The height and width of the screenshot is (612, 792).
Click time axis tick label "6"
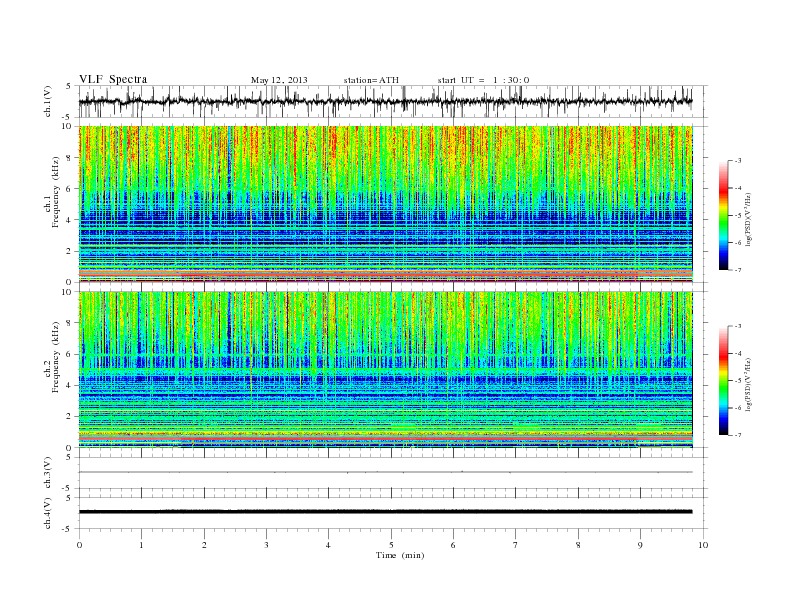(x=453, y=545)
